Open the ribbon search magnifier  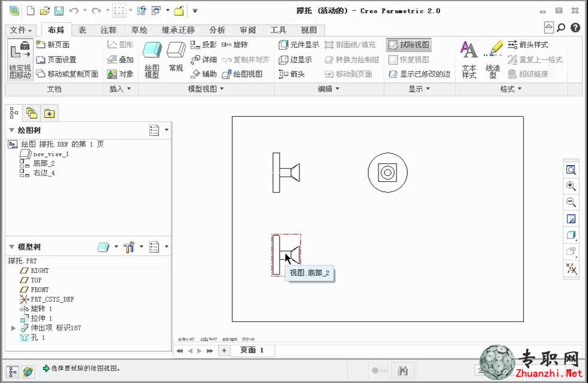(561, 28)
